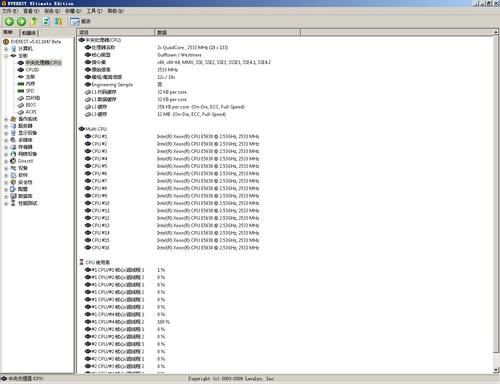The image size is (500, 384).
Task: Select the 内存 Memory tree item
Action: coord(30,84)
